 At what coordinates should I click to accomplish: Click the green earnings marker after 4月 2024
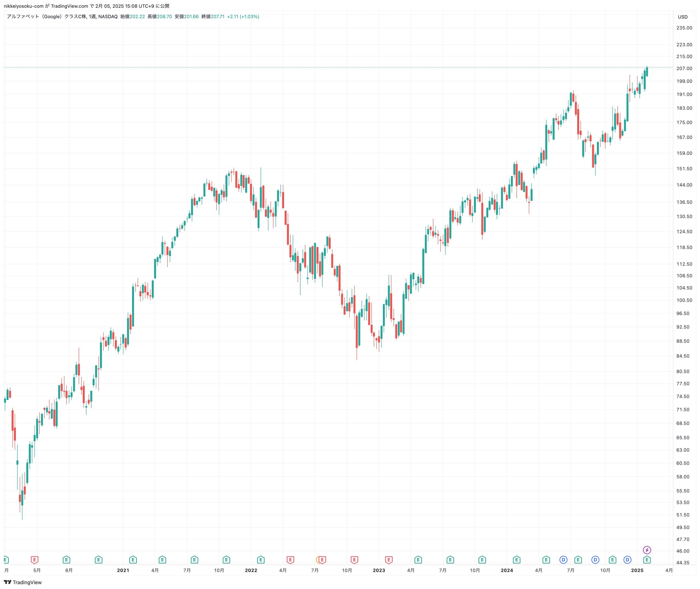[x=546, y=560]
